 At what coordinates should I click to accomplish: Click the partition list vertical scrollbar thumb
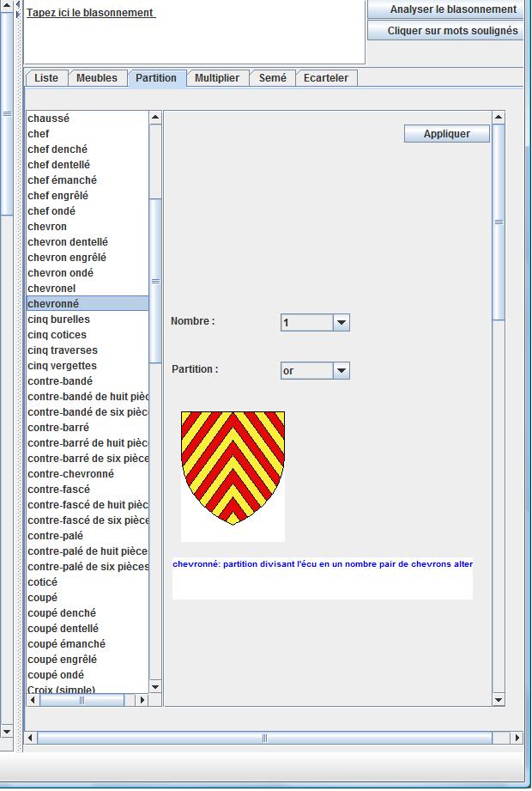pyautogui.click(x=155, y=281)
